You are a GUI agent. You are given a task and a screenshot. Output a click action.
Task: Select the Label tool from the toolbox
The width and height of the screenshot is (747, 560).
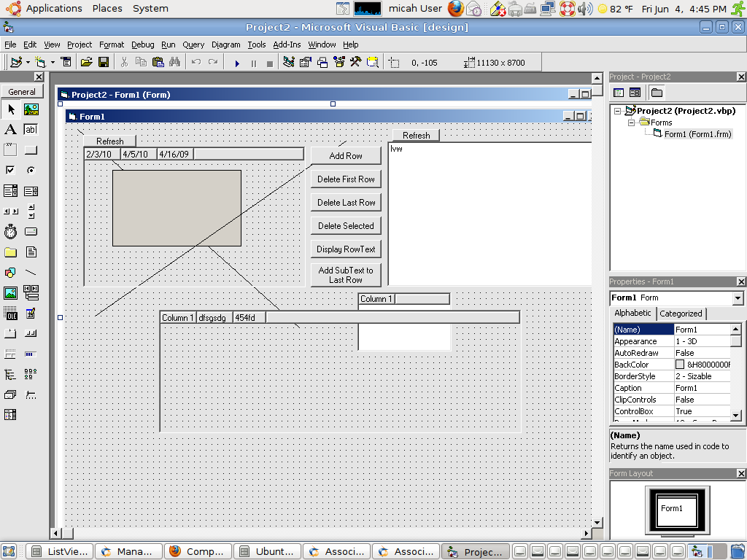coord(10,129)
